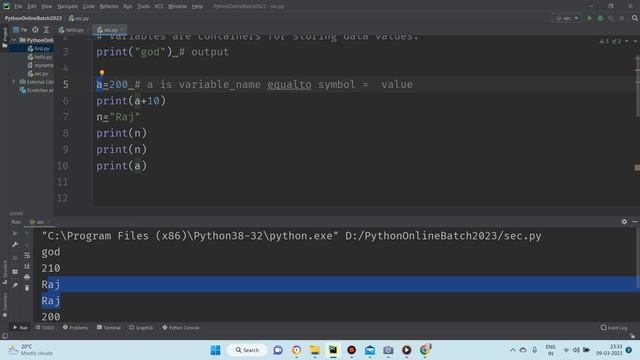Image resolution: width=640 pixels, height=360 pixels.
Task: Toggle Favorites stripe button on left edge
Action: (x=5, y=305)
